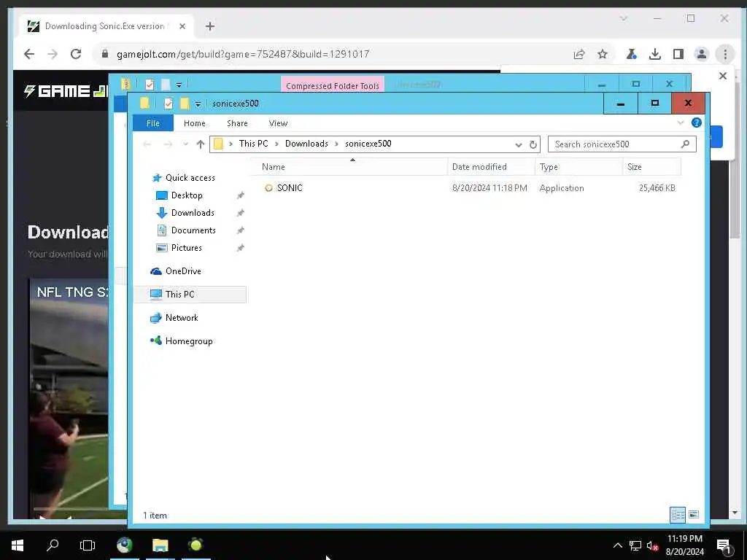Open Task View on taskbar
This screenshot has width=747, height=560.
[88, 545]
